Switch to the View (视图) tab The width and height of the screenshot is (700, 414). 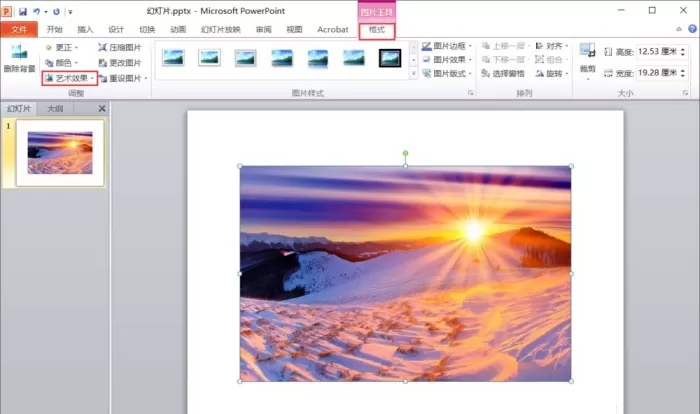point(294,29)
